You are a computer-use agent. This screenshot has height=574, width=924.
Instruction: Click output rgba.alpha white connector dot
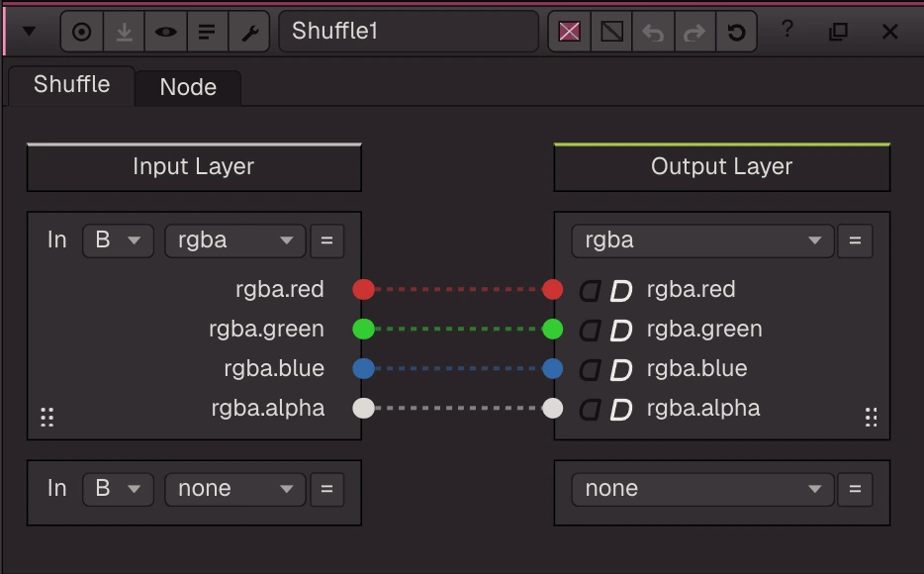(x=552, y=409)
